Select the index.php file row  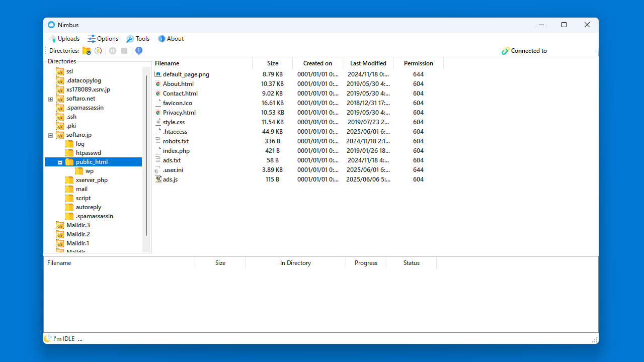[x=299, y=151]
